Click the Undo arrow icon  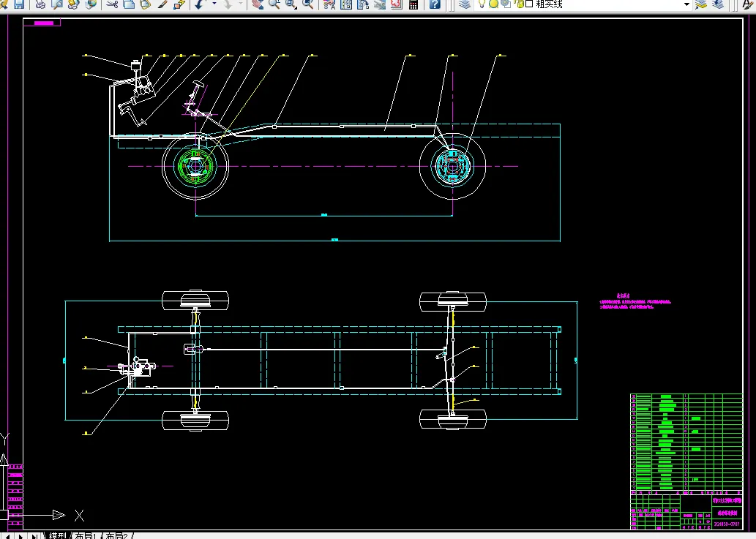pos(200,4)
